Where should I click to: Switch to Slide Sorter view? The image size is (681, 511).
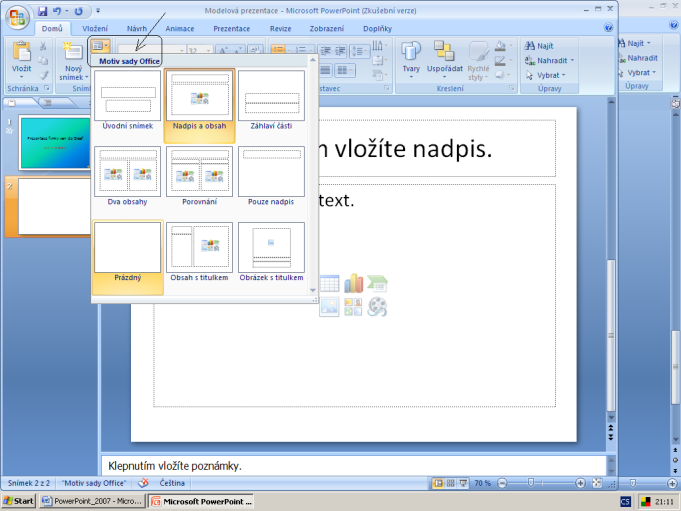tap(451, 483)
